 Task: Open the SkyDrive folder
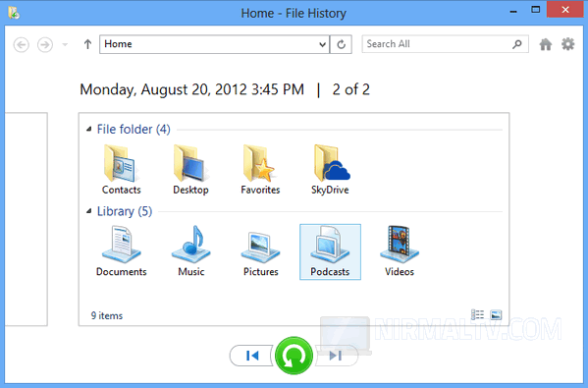[x=330, y=170]
